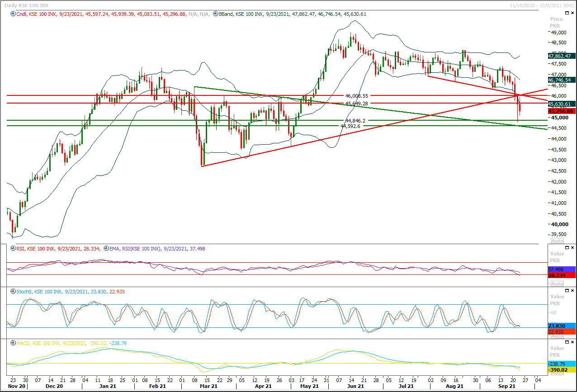This screenshot has height=392, width=577.
Task: Click the 45,649.28 horizontal line label
Action: pyautogui.click(x=356, y=104)
